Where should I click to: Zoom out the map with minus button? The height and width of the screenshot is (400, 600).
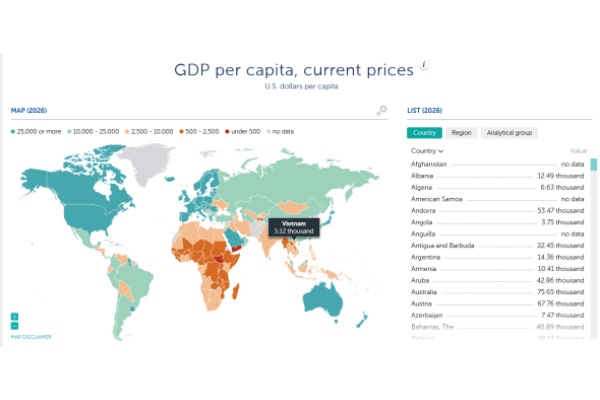(x=15, y=326)
